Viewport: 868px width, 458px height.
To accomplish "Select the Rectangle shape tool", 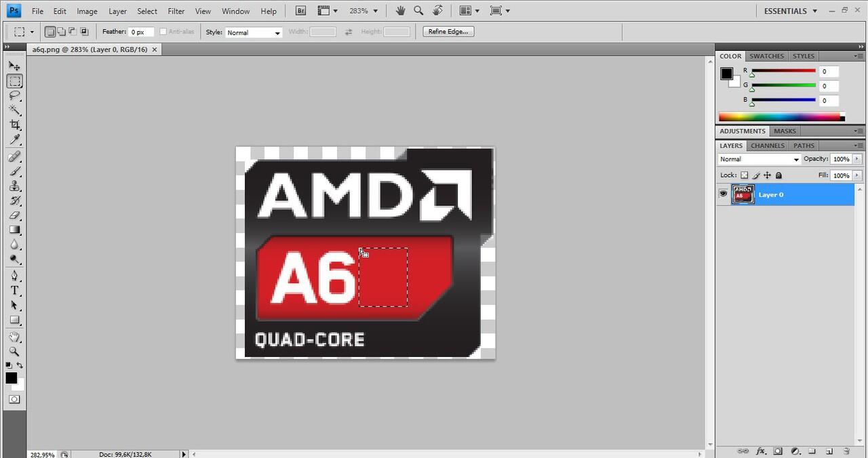I will coord(14,320).
